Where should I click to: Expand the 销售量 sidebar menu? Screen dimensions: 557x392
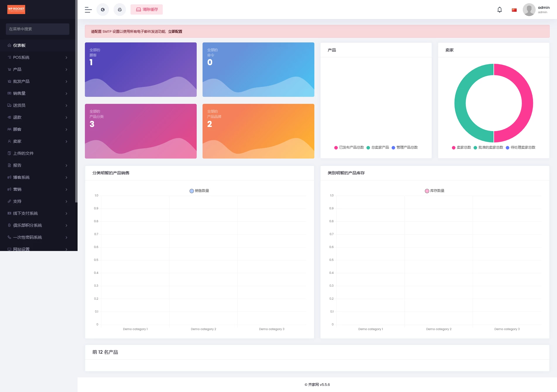(x=37, y=93)
